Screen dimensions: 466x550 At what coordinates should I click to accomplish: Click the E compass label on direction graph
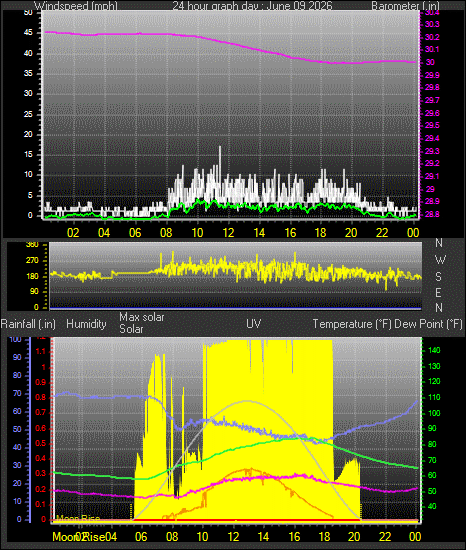click(438, 292)
